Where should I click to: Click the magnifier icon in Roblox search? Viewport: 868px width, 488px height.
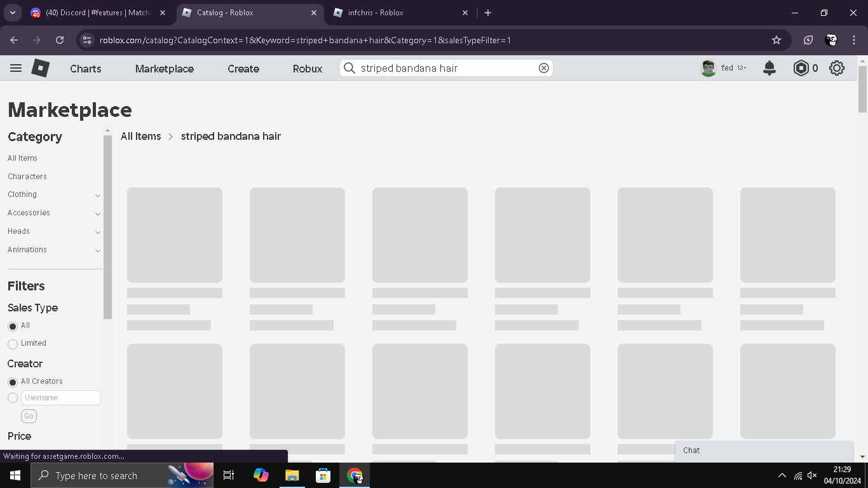(349, 68)
